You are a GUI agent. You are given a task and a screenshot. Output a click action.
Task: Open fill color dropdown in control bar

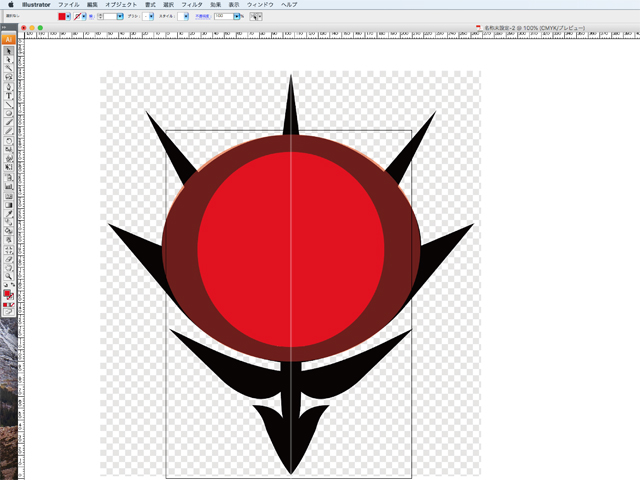[68, 16]
